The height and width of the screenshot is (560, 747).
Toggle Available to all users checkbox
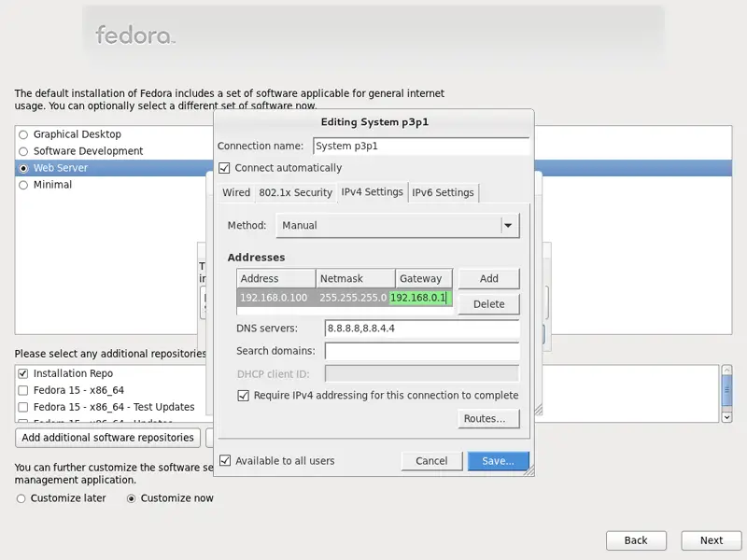[225, 460]
